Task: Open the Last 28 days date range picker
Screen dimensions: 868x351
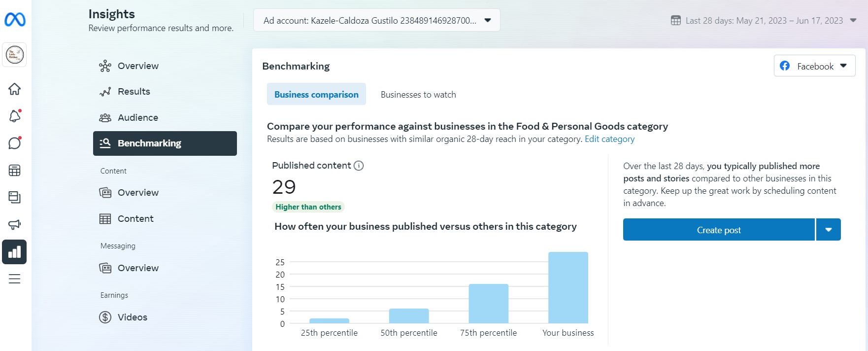Action: (764, 21)
